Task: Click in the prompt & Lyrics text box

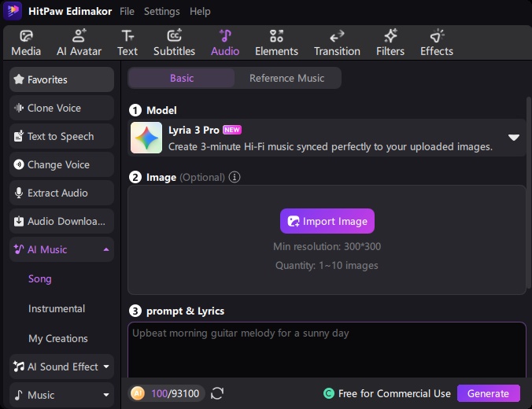Action: (327, 350)
